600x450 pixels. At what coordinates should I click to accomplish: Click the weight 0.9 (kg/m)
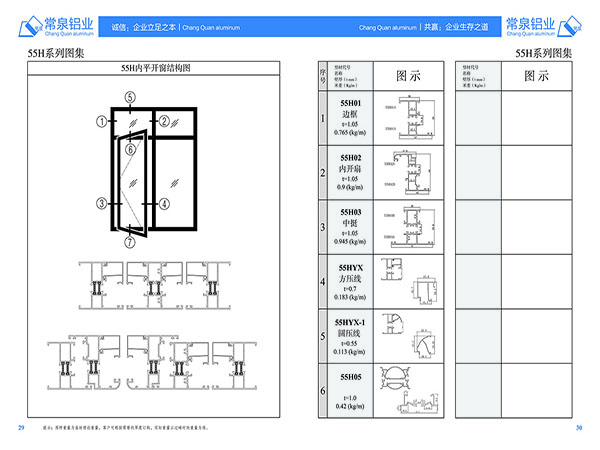[350, 187]
